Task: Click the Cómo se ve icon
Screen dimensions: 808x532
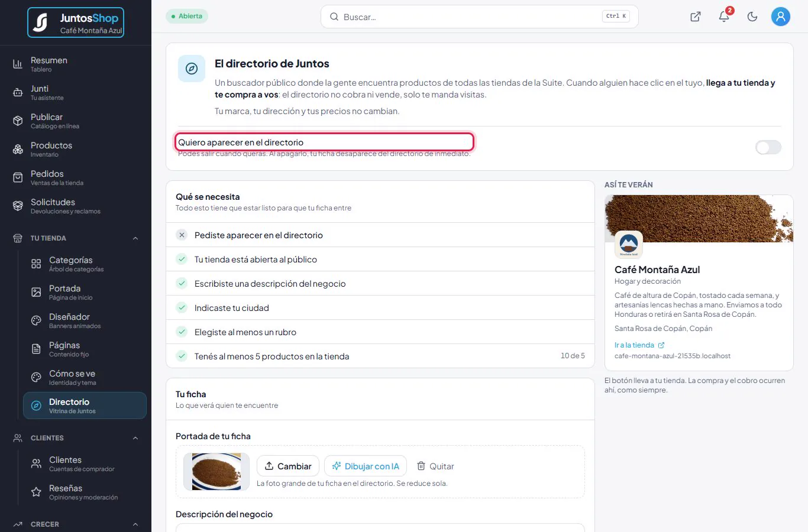Action: click(36, 377)
